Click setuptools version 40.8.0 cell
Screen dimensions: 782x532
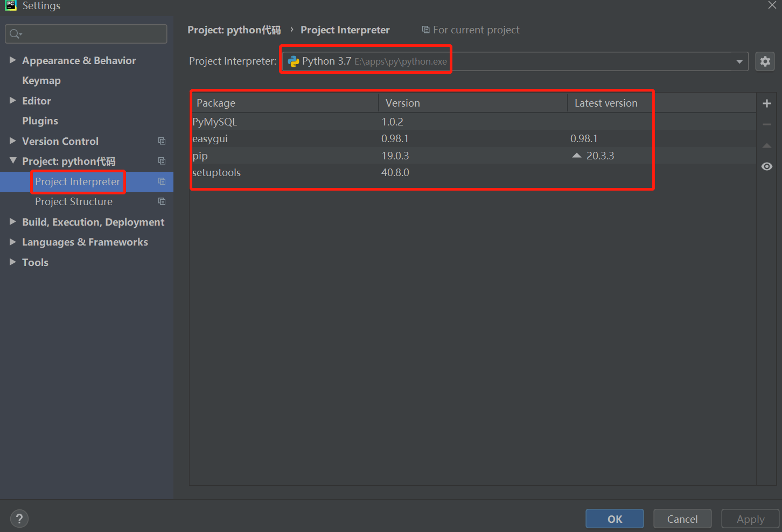[395, 172]
